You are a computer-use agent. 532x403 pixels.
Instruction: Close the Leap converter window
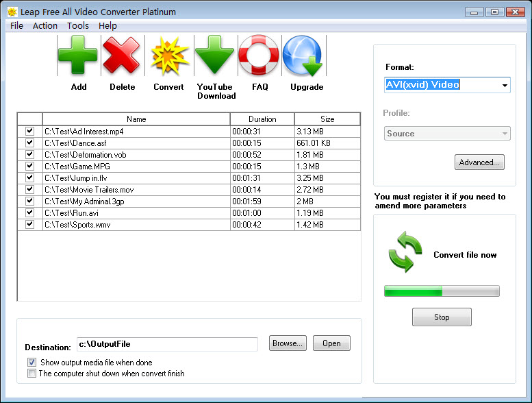pyautogui.click(x=515, y=12)
